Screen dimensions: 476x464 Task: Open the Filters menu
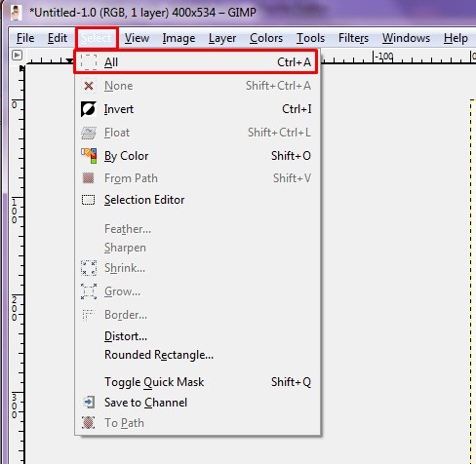[353, 38]
